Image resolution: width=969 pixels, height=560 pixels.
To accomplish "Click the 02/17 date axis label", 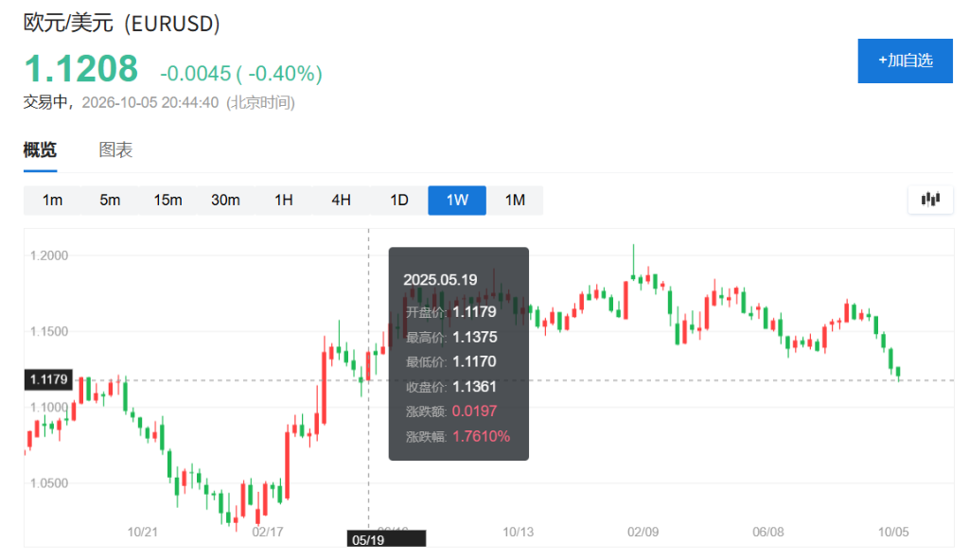I will pyautogui.click(x=268, y=533).
